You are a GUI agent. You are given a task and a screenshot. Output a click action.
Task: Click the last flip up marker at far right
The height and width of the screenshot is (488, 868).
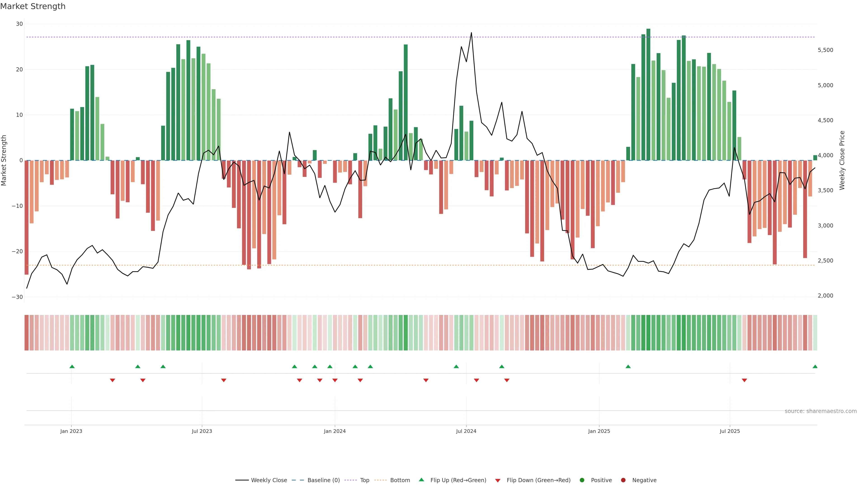pyautogui.click(x=815, y=366)
